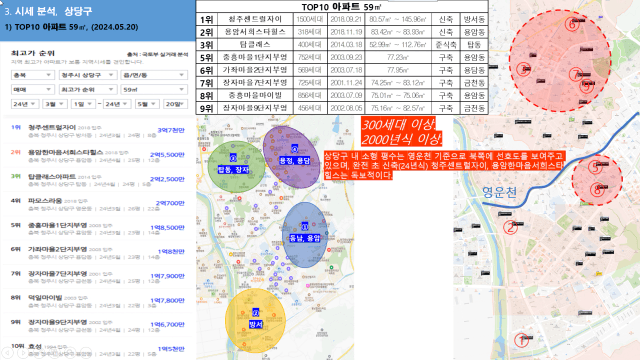640x360 pixels.
Task: Select circled marker 2 near river
Action: pos(510,227)
